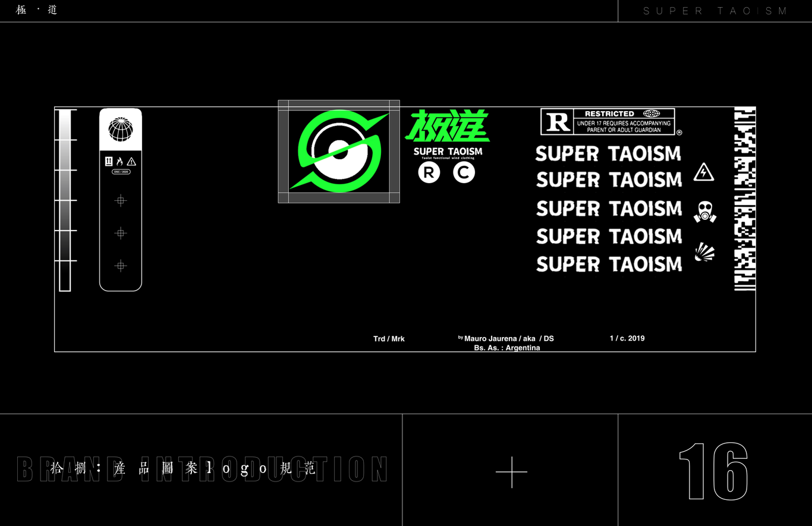The width and height of the screenshot is (812, 526).
Task: Click the wireframe globe icon on the tag
Action: point(121,129)
